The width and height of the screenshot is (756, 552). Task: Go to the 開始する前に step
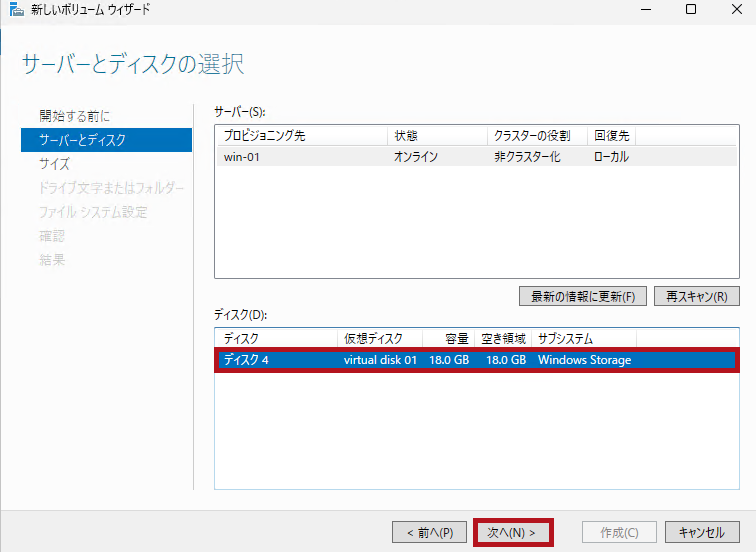pos(75,116)
